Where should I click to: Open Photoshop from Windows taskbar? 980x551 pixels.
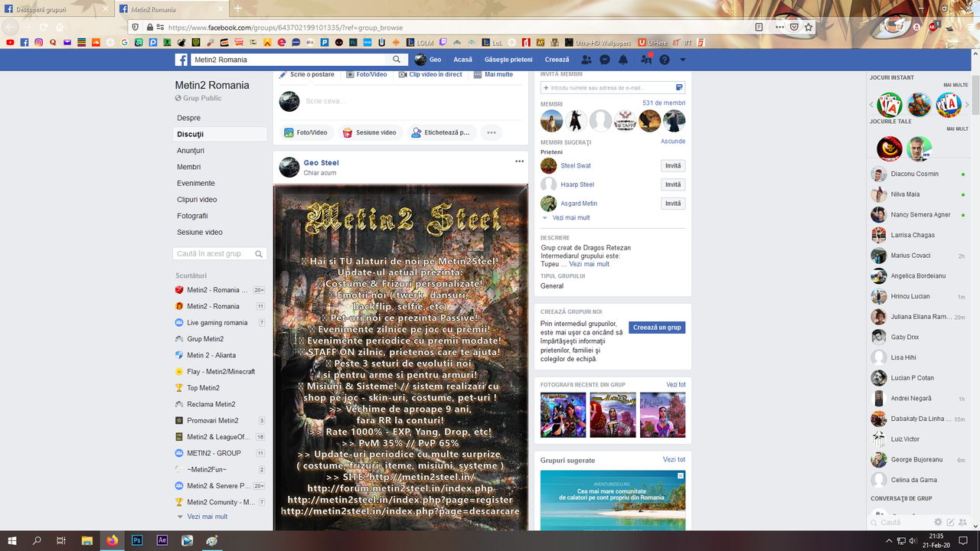(137, 540)
